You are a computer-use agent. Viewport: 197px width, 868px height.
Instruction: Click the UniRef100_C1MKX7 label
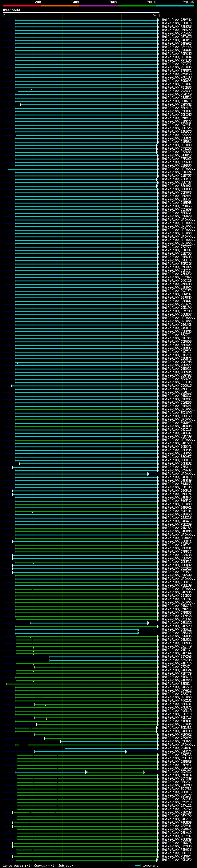tap(177, 121)
